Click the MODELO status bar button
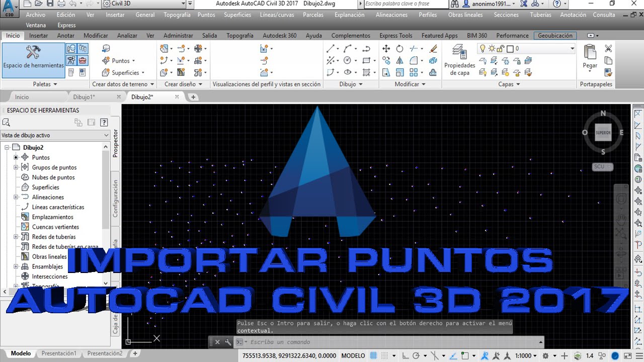Screen dimensions: 644x362 353,355
